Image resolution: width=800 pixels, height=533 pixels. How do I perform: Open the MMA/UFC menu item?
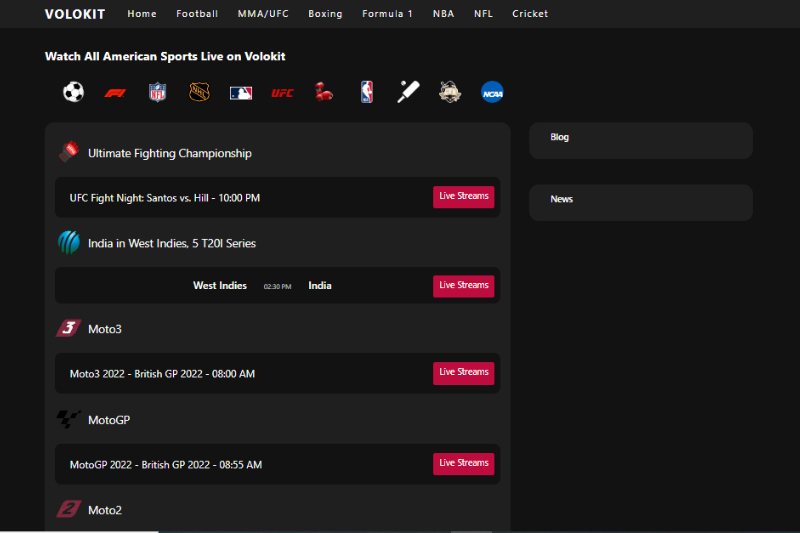click(x=263, y=14)
